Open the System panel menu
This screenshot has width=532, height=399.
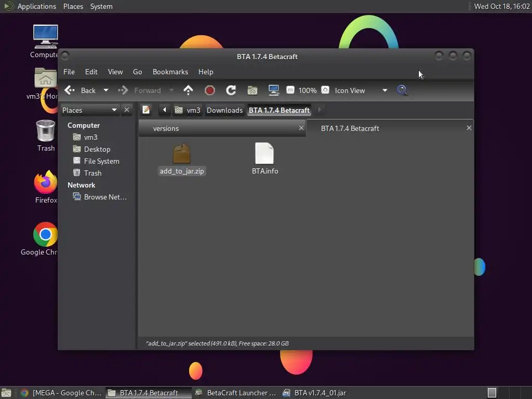101,6
